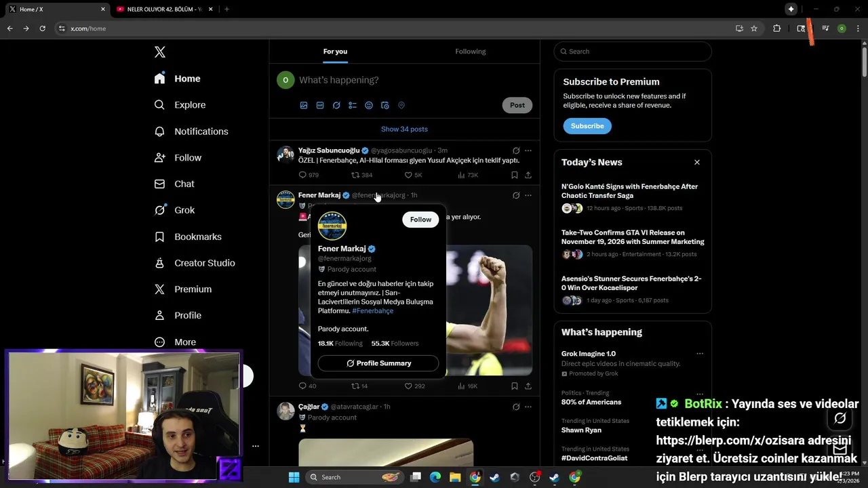Click the #Fenerbahçe hashtag link
Viewport: 868px width, 488px height.
[372, 311]
